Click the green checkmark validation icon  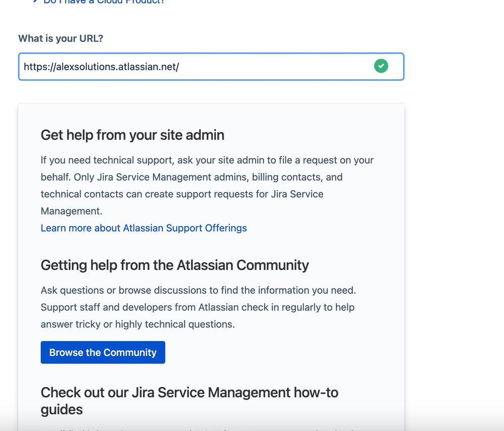[381, 66]
